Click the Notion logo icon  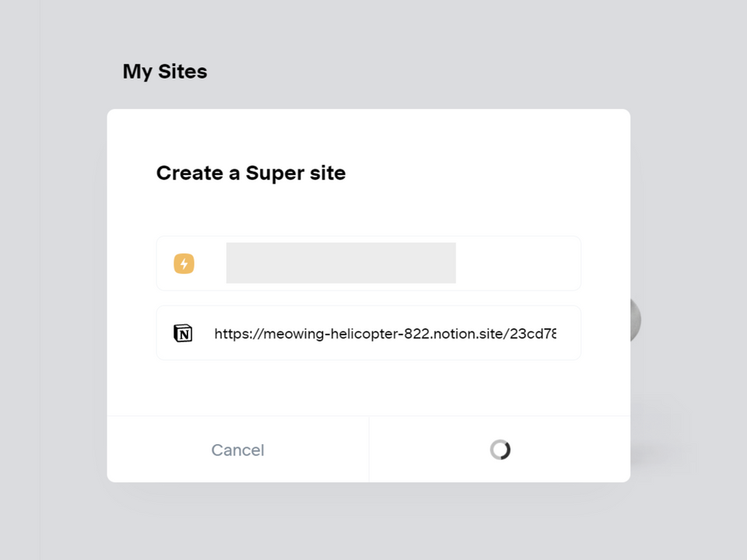pos(183,333)
